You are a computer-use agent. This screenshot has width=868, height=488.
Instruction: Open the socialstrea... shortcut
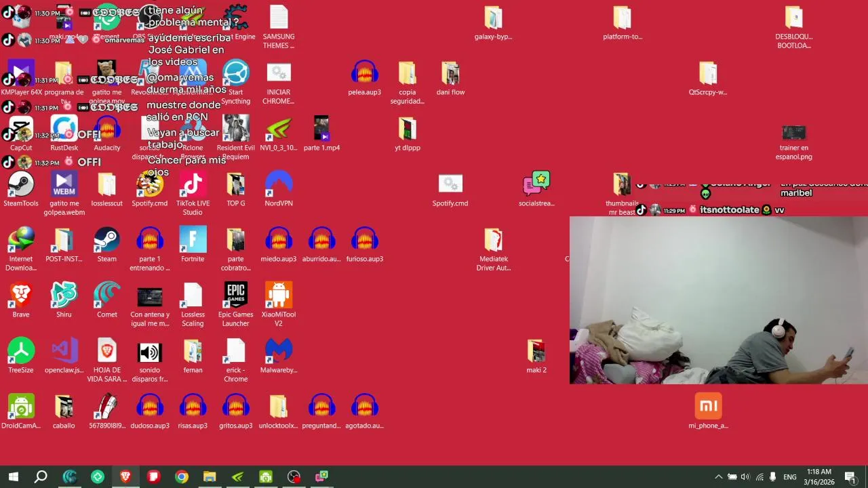tap(536, 190)
